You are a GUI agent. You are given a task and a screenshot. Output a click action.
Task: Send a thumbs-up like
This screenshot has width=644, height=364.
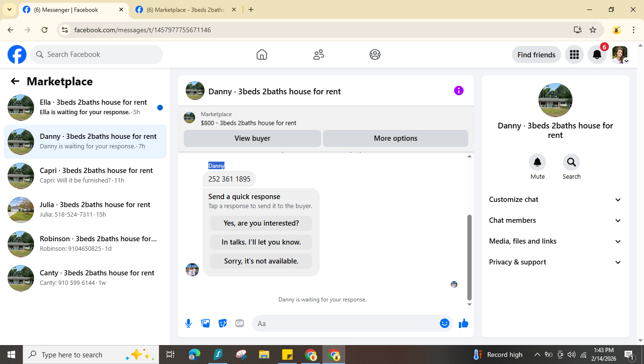click(464, 323)
